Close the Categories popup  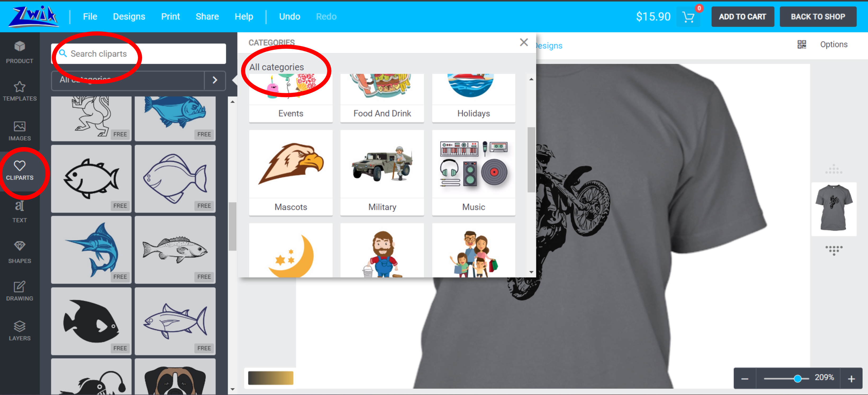(x=524, y=42)
